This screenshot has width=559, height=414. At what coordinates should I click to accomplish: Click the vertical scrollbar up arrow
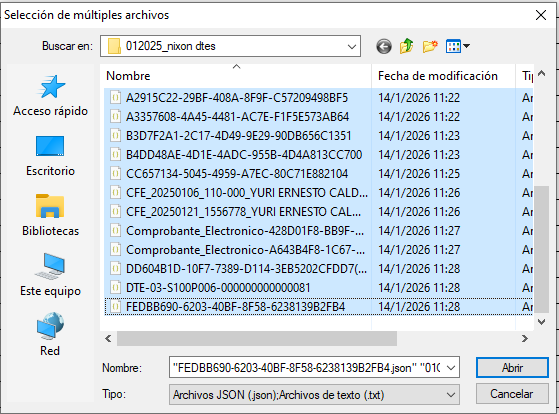542,74
